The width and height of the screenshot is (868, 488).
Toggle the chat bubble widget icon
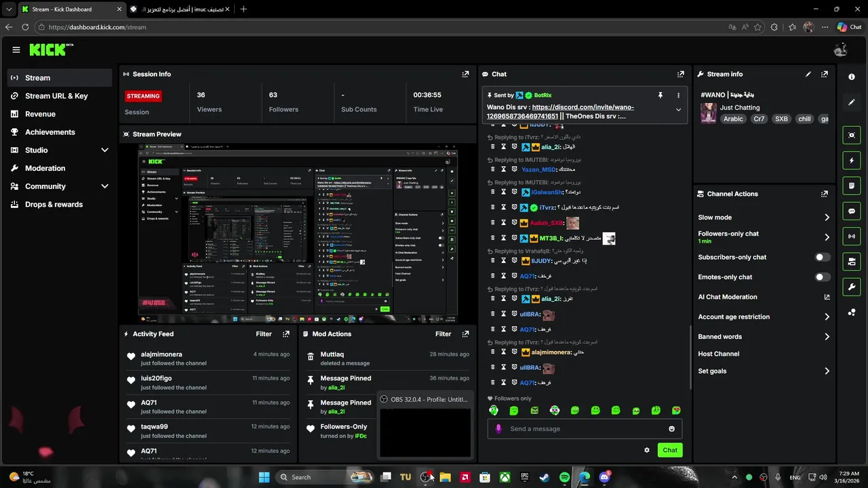[852, 211]
